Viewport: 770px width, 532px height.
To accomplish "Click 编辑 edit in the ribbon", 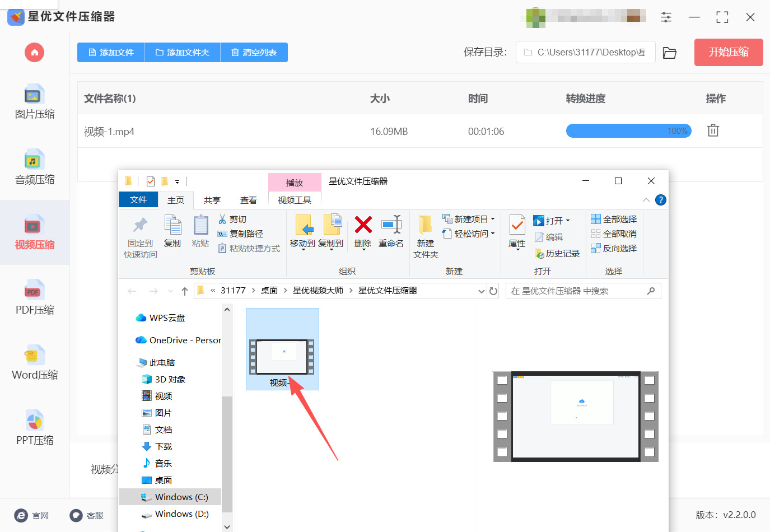I will [x=549, y=237].
